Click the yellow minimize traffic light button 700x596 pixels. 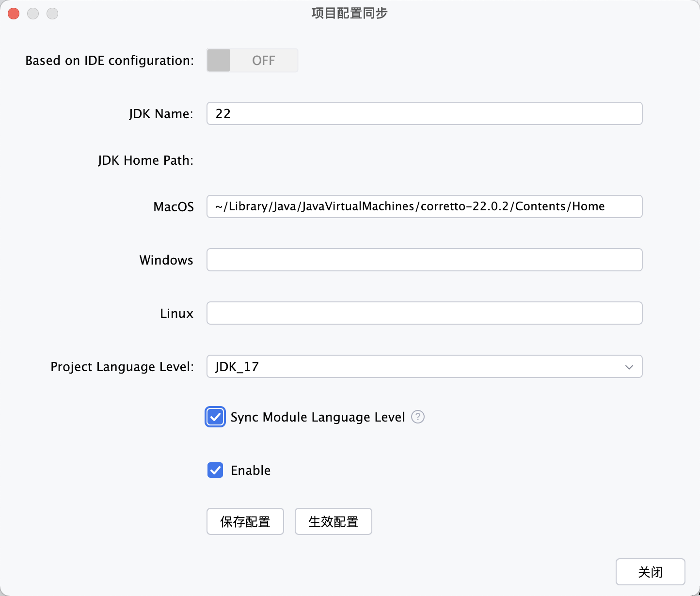[33, 13]
